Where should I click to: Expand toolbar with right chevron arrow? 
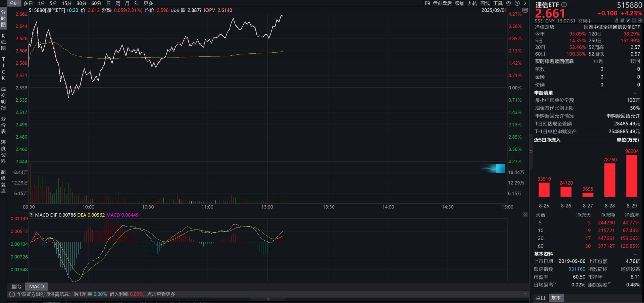coord(525,3)
